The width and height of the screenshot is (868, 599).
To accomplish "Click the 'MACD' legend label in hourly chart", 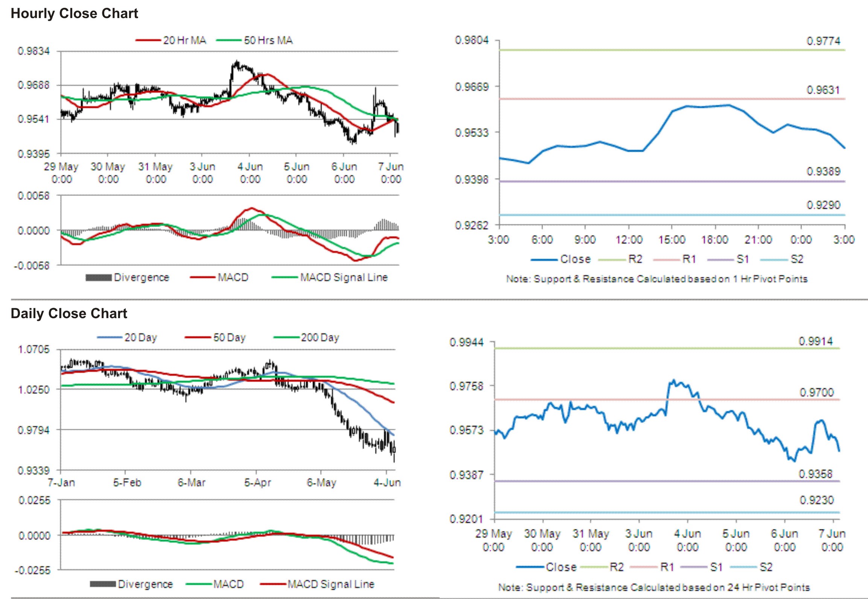I will (233, 277).
